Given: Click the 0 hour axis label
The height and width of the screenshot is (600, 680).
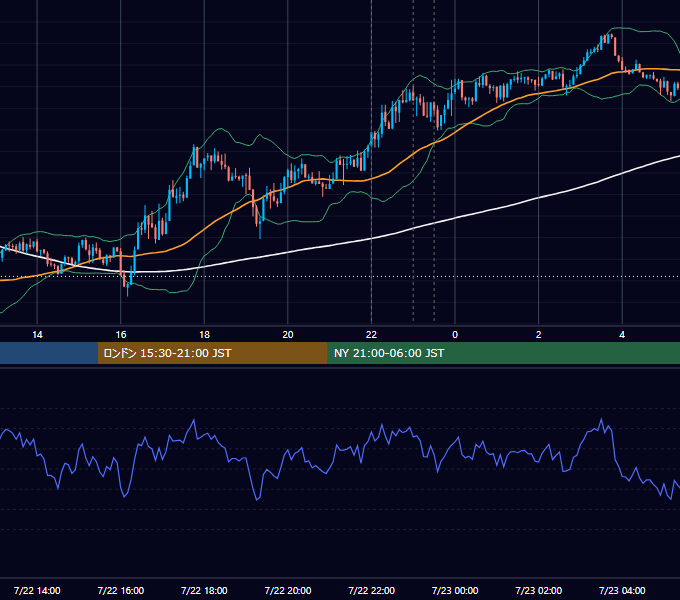Looking at the screenshot, I should coord(455,335).
